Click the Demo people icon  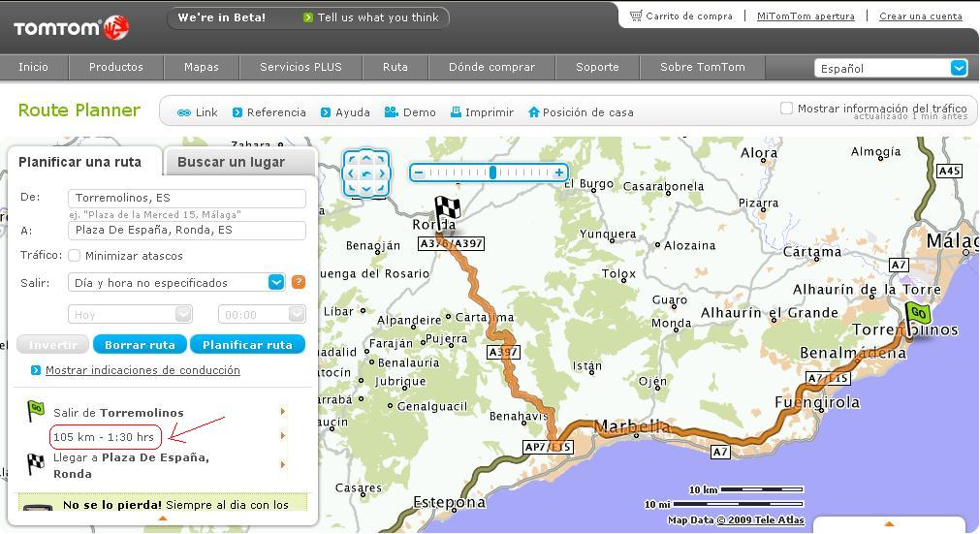[392, 111]
